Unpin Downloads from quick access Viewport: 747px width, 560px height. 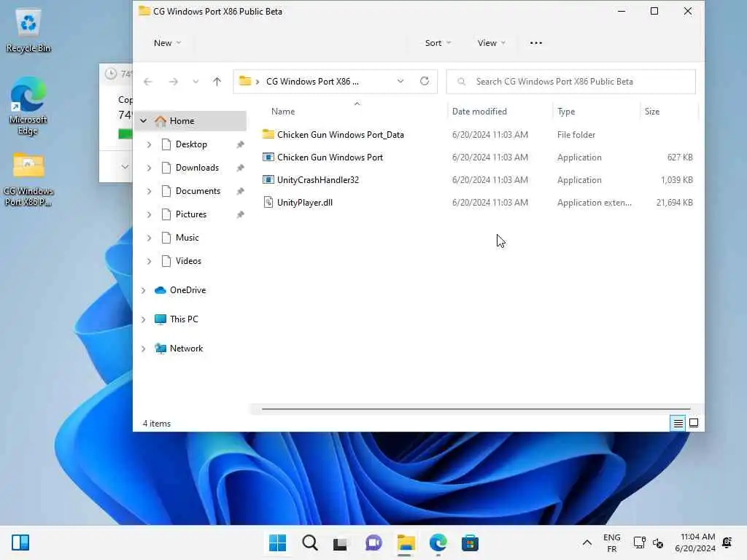tap(240, 168)
